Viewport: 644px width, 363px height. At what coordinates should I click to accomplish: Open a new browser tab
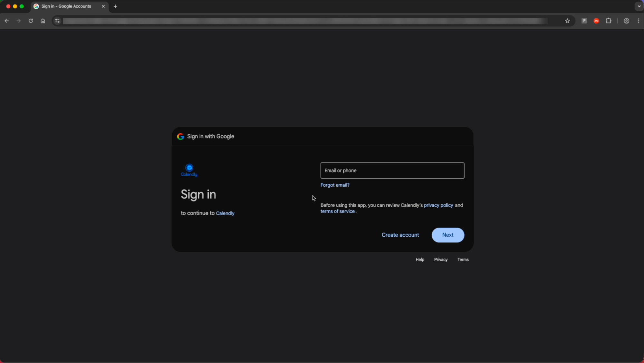(115, 6)
